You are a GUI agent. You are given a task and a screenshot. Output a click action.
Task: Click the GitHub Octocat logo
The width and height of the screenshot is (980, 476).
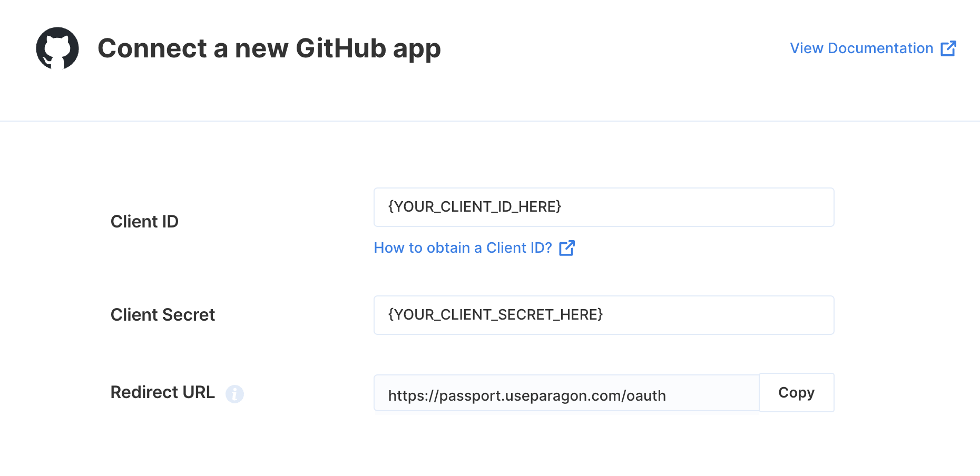pyautogui.click(x=57, y=48)
